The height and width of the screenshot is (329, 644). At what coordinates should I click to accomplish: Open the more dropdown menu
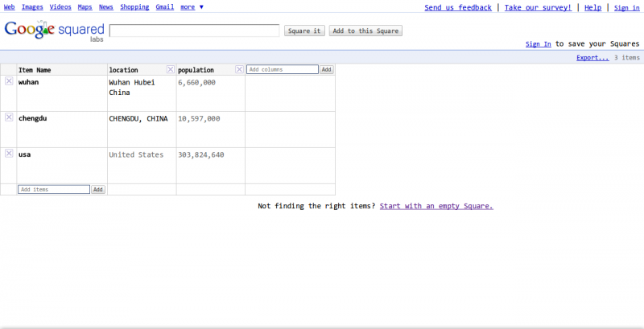(x=192, y=7)
